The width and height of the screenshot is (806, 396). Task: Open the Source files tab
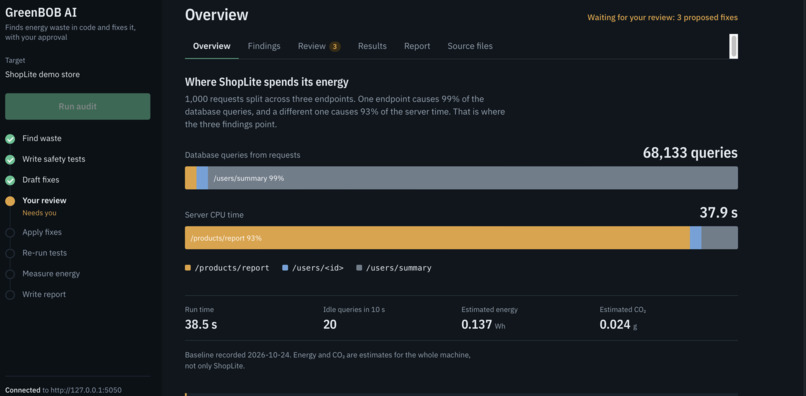tap(470, 46)
